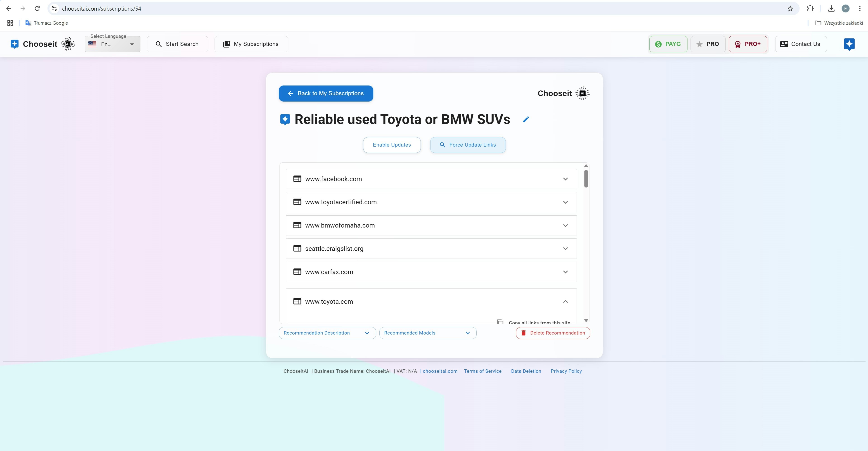Screen dimensions: 868x451
Task: Click Delete Recommendation button
Action: pyautogui.click(x=553, y=333)
